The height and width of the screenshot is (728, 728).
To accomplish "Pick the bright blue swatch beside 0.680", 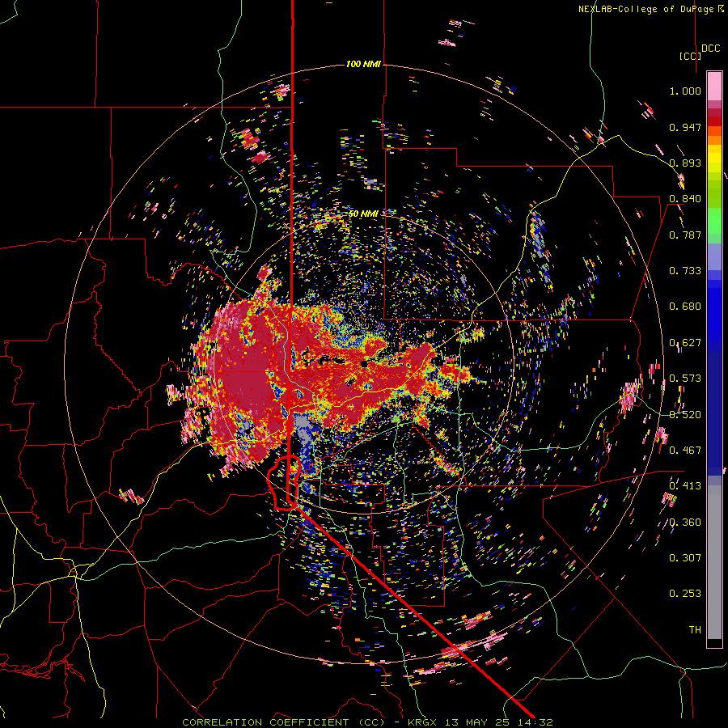I will click(714, 311).
